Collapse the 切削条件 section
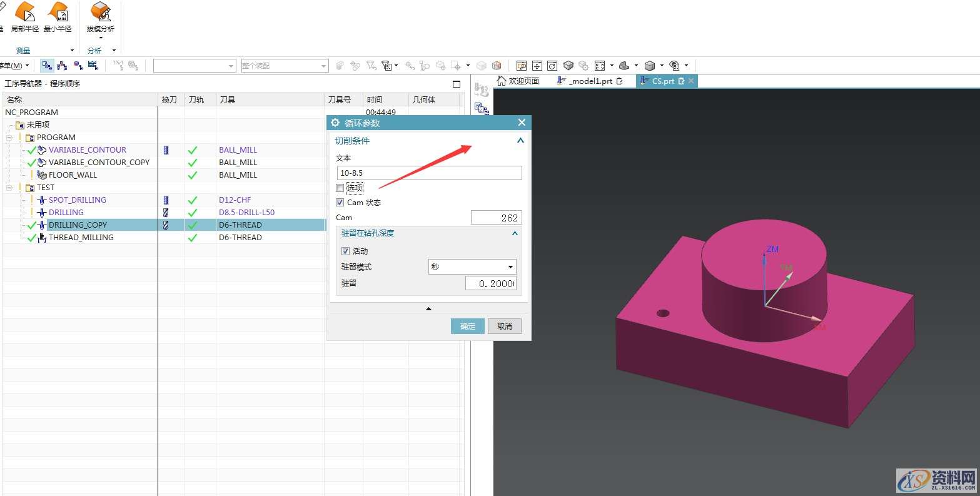The width and height of the screenshot is (980, 496). click(x=520, y=141)
